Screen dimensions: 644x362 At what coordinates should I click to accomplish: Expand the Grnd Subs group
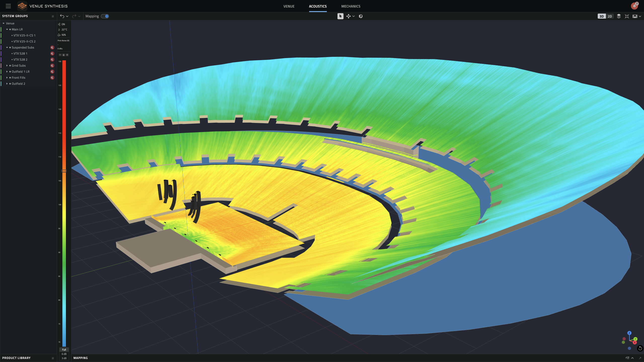coord(7,66)
